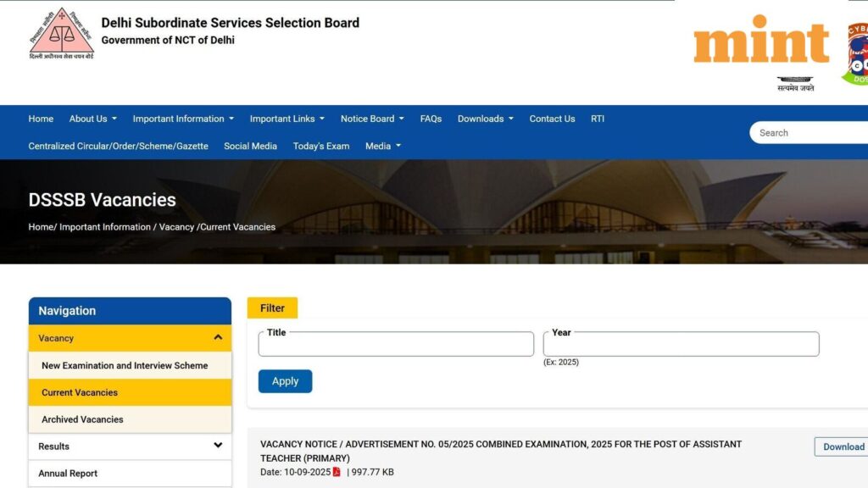Open the FAQs menu item
868x488 pixels.
coord(431,119)
